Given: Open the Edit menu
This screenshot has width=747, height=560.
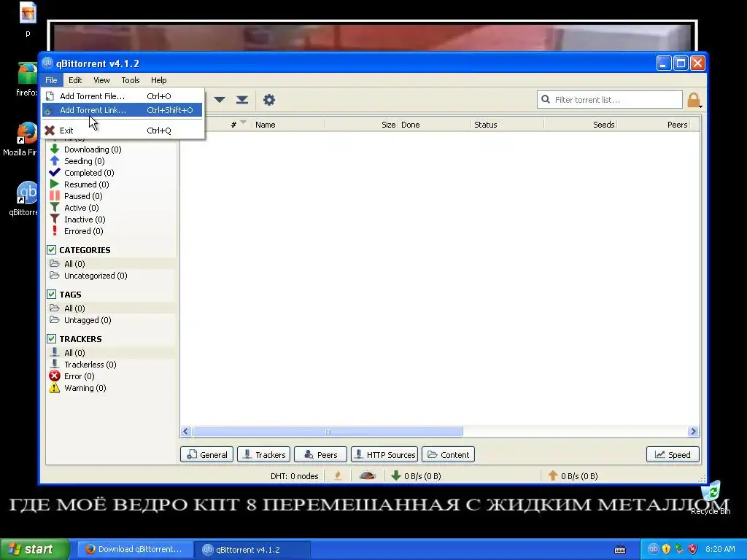Looking at the screenshot, I should pyautogui.click(x=75, y=80).
